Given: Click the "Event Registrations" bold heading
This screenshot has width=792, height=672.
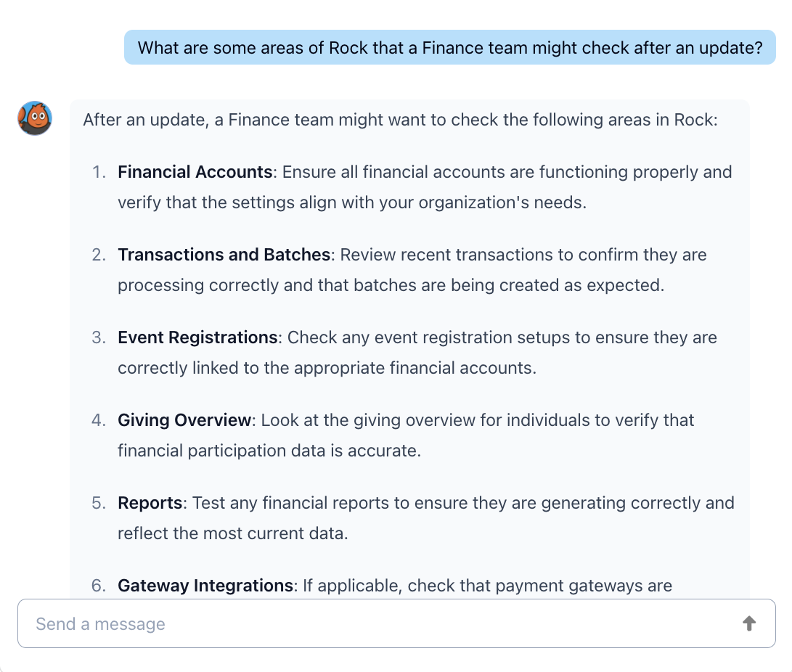Looking at the screenshot, I should pyautogui.click(x=197, y=337).
